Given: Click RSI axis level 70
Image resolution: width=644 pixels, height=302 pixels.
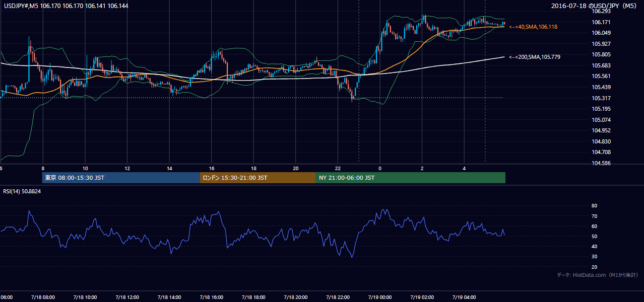Looking at the screenshot, I should coord(594,216).
